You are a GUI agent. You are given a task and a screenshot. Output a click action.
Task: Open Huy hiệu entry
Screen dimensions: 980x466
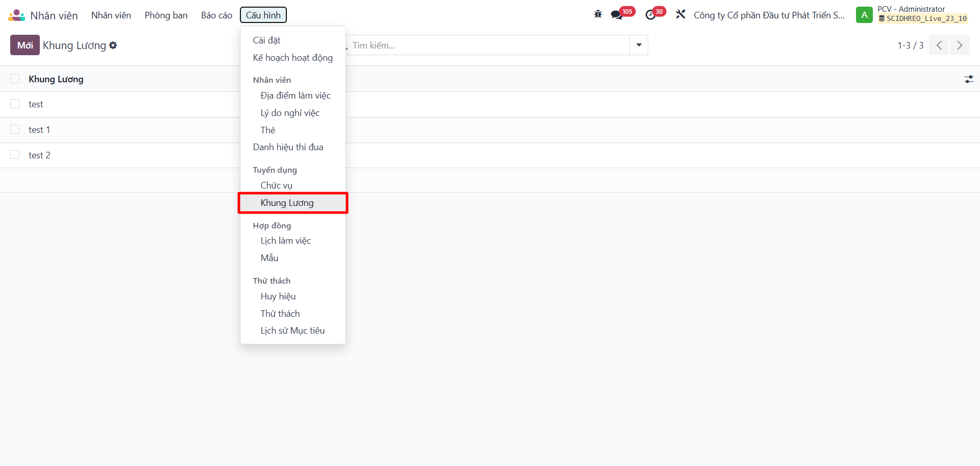293,296
